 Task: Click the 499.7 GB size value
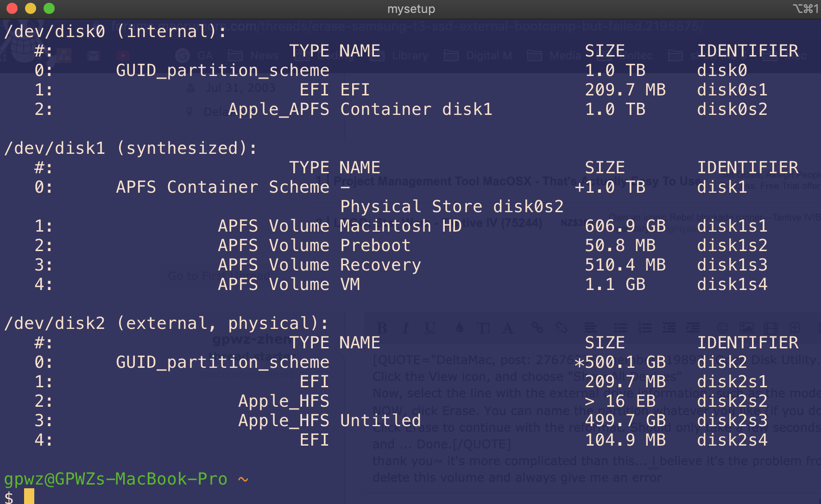click(x=625, y=421)
